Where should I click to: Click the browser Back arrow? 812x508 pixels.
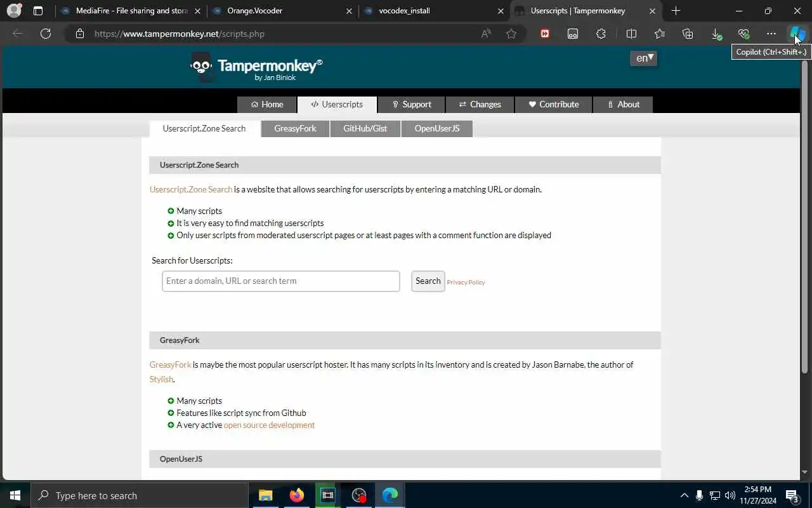point(18,34)
